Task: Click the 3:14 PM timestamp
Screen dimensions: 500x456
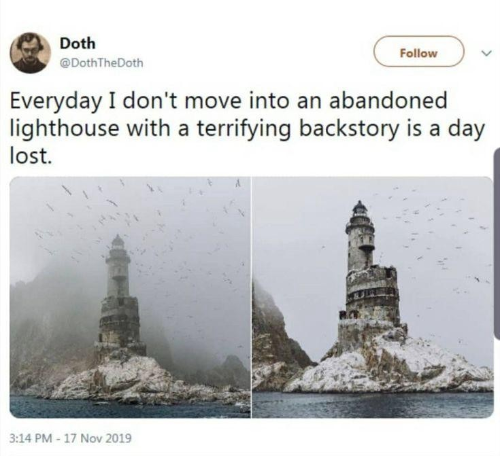Action: [x=31, y=438]
